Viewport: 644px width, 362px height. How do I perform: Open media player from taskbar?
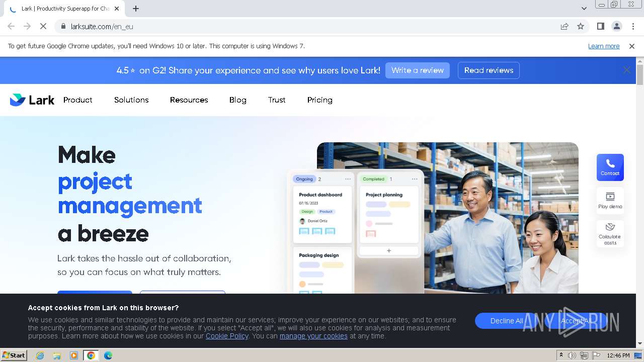coord(74,355)
